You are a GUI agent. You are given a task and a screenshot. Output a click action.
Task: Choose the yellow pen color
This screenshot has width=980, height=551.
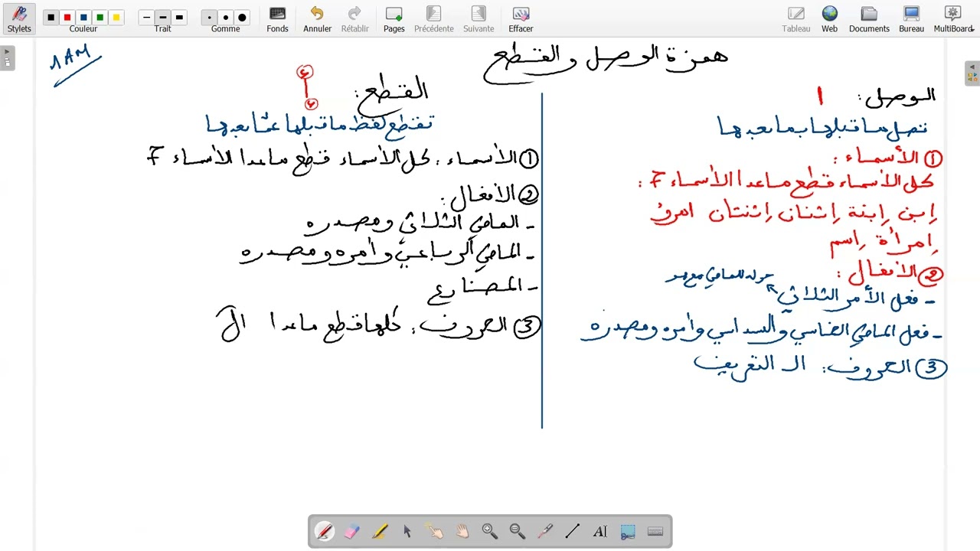click(116, 17)
